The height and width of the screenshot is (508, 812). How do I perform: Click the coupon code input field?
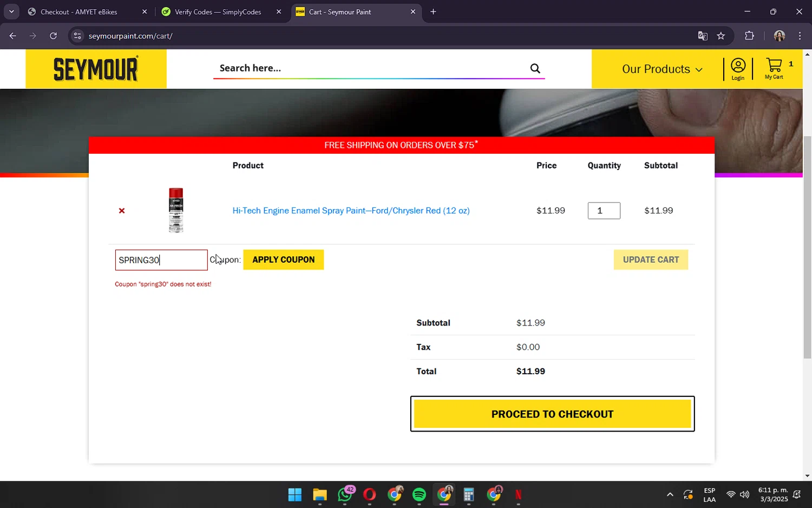161,260
